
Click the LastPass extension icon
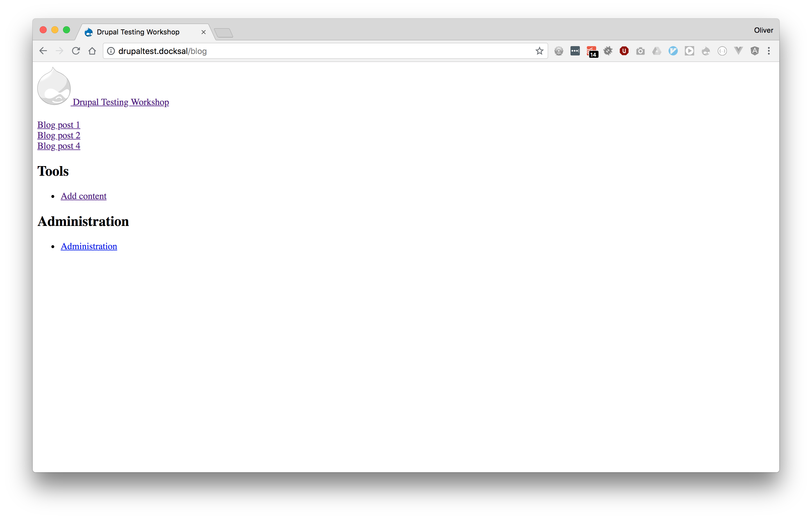pos(575,51)
